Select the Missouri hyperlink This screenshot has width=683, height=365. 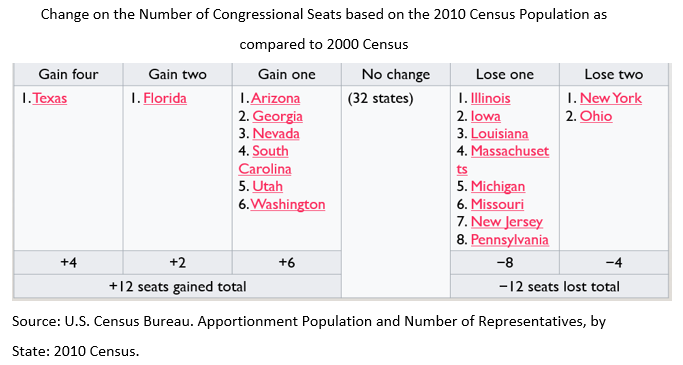[497, 204]
